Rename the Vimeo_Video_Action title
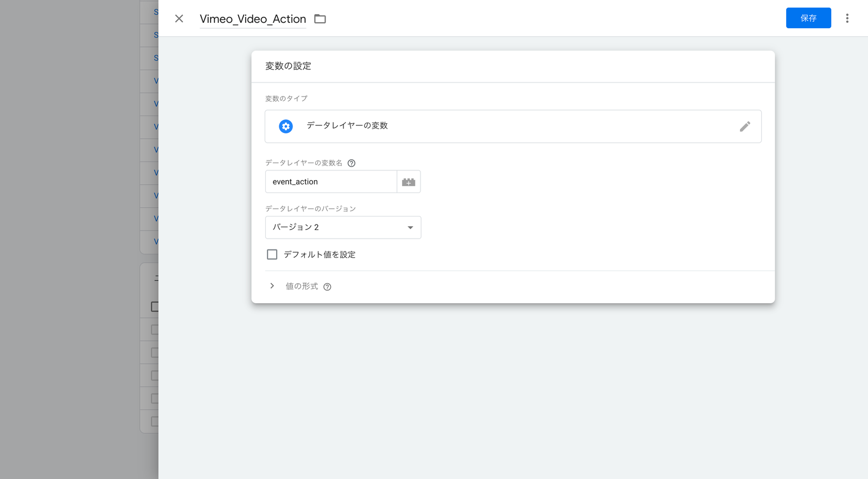The width and height of the screenshot is (868, 479). tap(253, 19)
